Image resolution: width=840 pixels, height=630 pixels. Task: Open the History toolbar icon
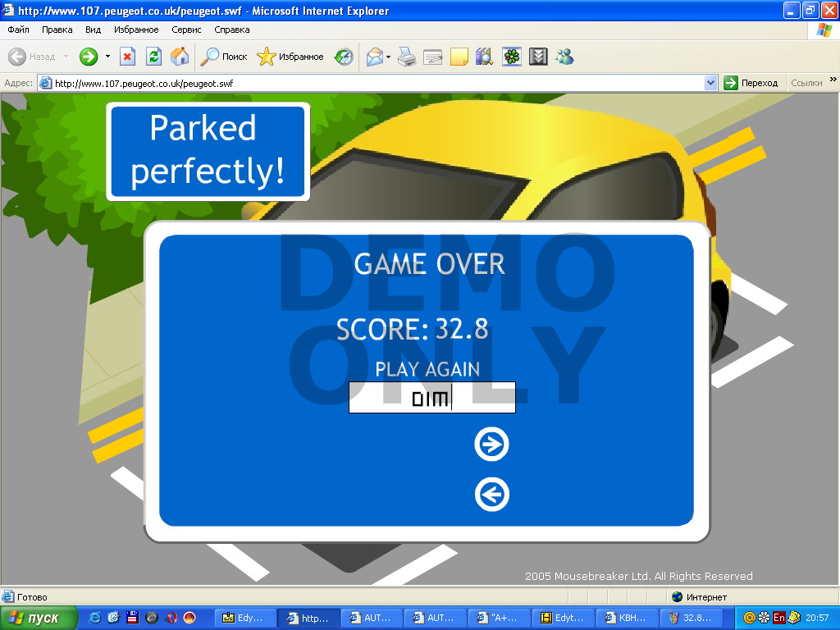pyautogui.click(x=345, y=57)
